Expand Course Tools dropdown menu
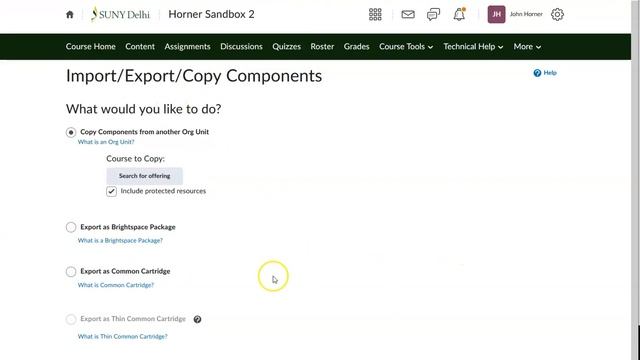 tap(406, 47)
